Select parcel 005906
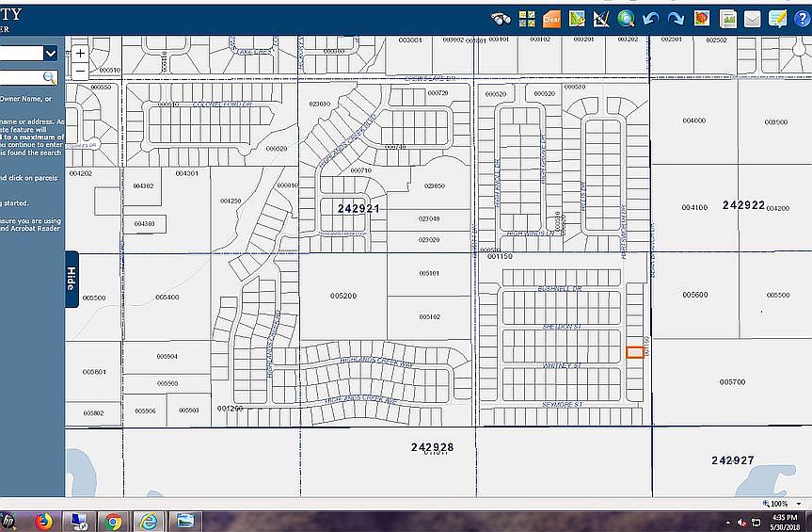Viewport: 812px width, 532px height. click(x=145, y=411)
